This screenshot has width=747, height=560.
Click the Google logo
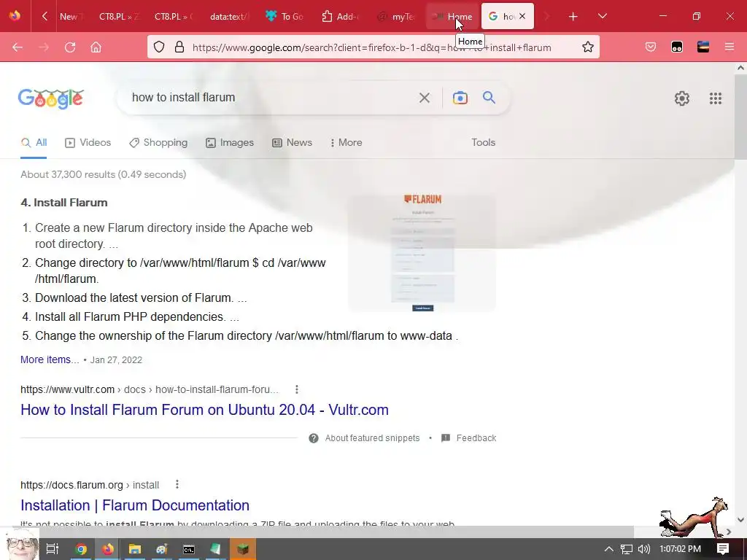[x=51, y=98]
